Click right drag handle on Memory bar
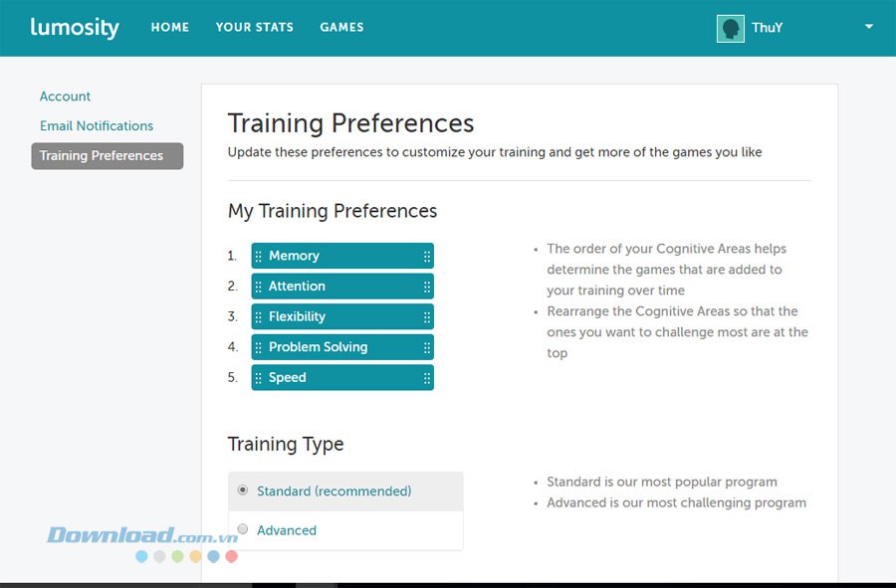The height and width of the screenshot is (588, 896). [427, 257]
